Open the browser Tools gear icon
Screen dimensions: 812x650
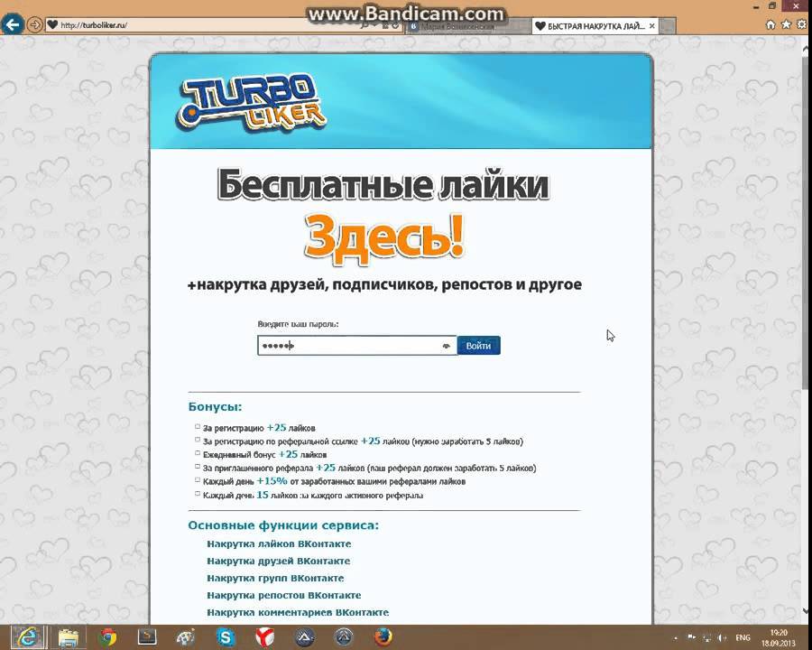pyautogui.click(x=802, y=24)
